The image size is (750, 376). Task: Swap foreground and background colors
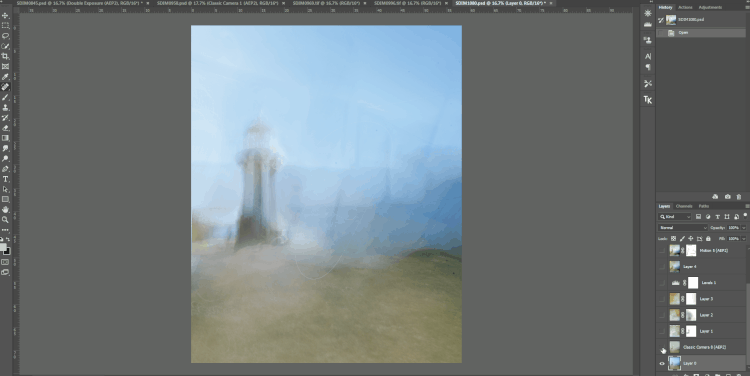[8, 239]
